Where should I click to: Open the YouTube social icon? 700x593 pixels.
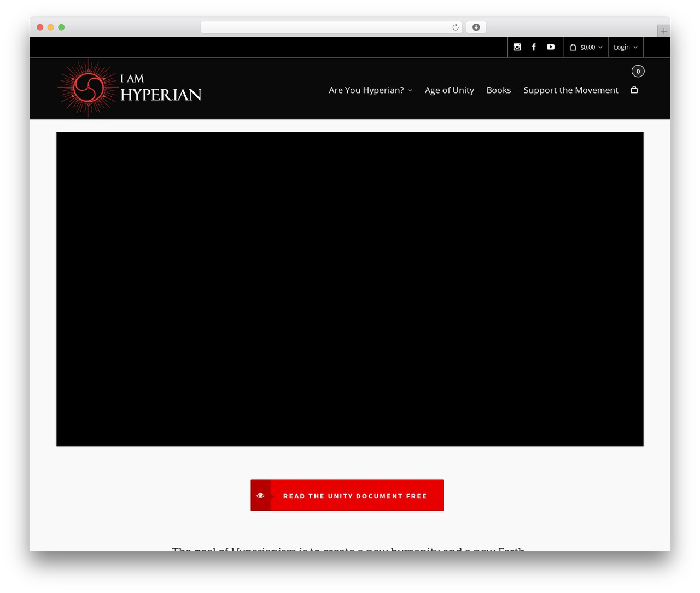pyautogui.click(x=551, y=47)
